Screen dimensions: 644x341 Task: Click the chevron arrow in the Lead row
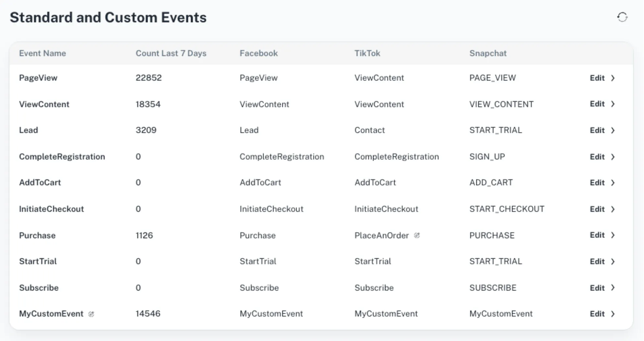613,130
